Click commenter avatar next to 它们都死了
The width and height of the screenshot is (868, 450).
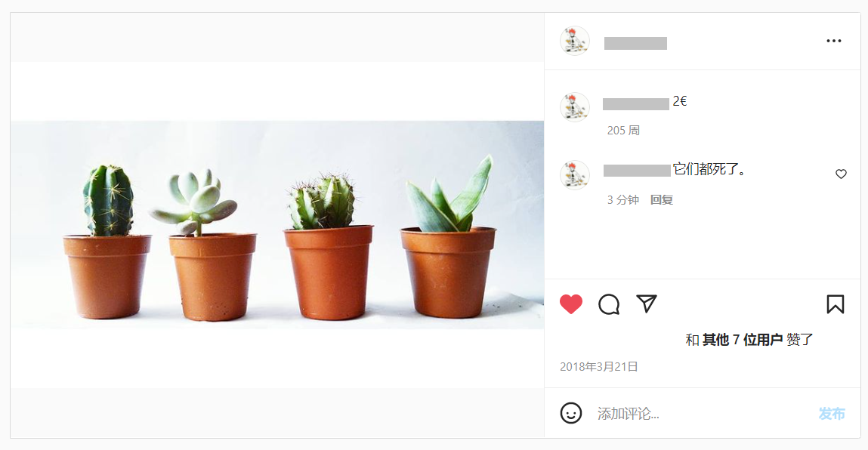coord(575,175)
